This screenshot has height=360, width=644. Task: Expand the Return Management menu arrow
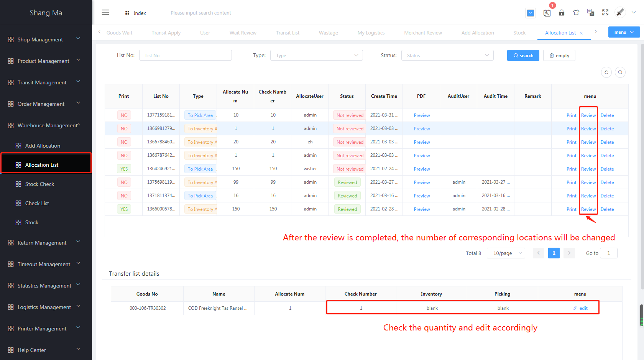tap(78, 242)
